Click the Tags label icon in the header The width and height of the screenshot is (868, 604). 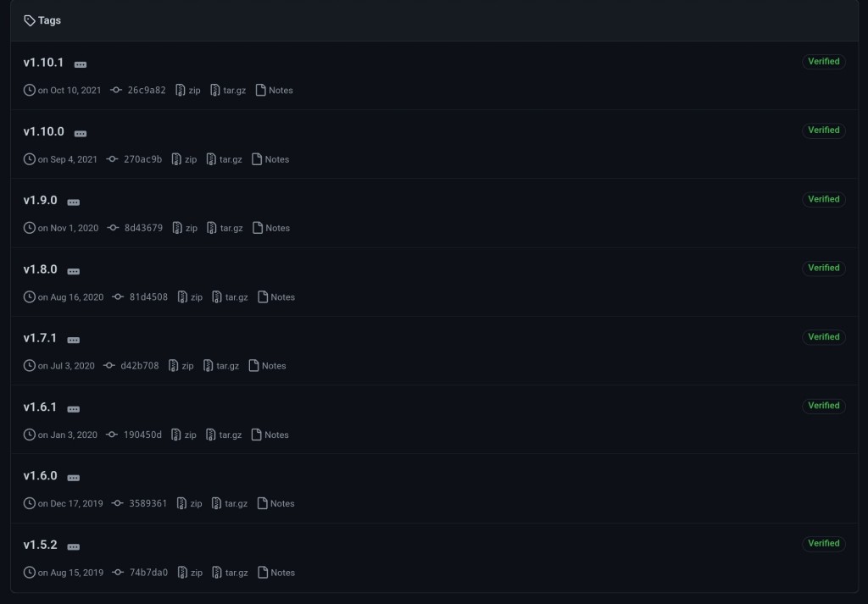click(30, 20)
